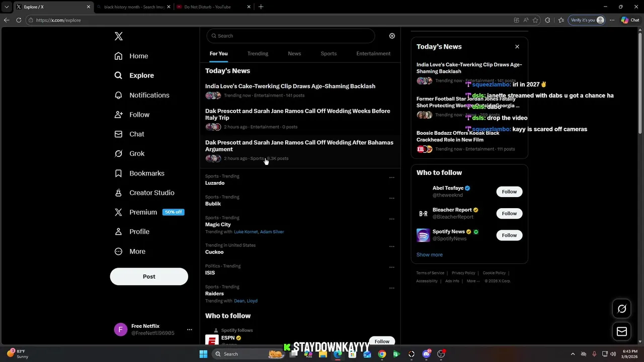Click the X search input field
644x362 pixels.
click(291, 36)
